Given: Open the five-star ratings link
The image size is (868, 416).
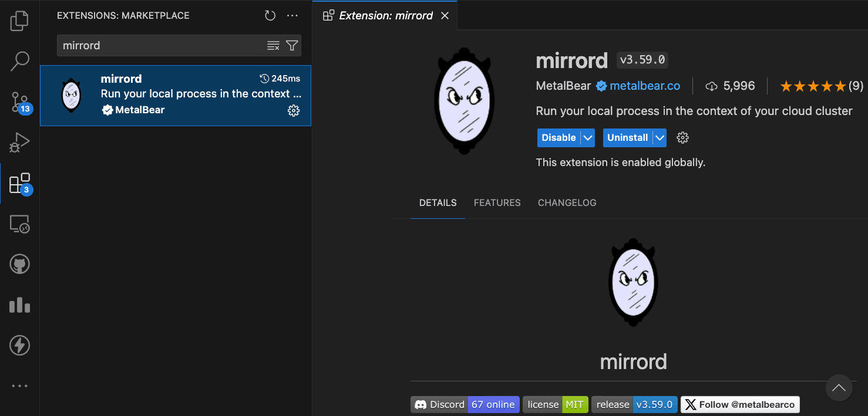Looking at the screenshot, I should 822,86.
